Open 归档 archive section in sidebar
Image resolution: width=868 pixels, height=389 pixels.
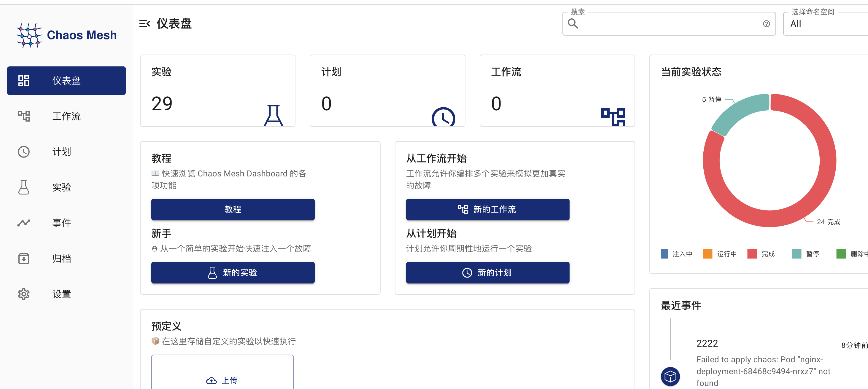(61, 258)
